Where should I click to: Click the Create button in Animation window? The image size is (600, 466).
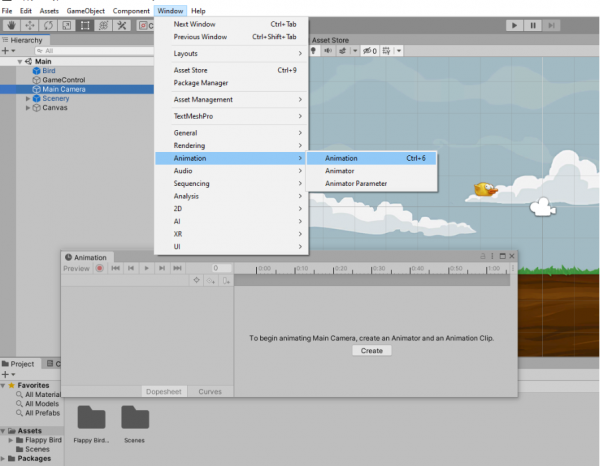coord(372,351)
